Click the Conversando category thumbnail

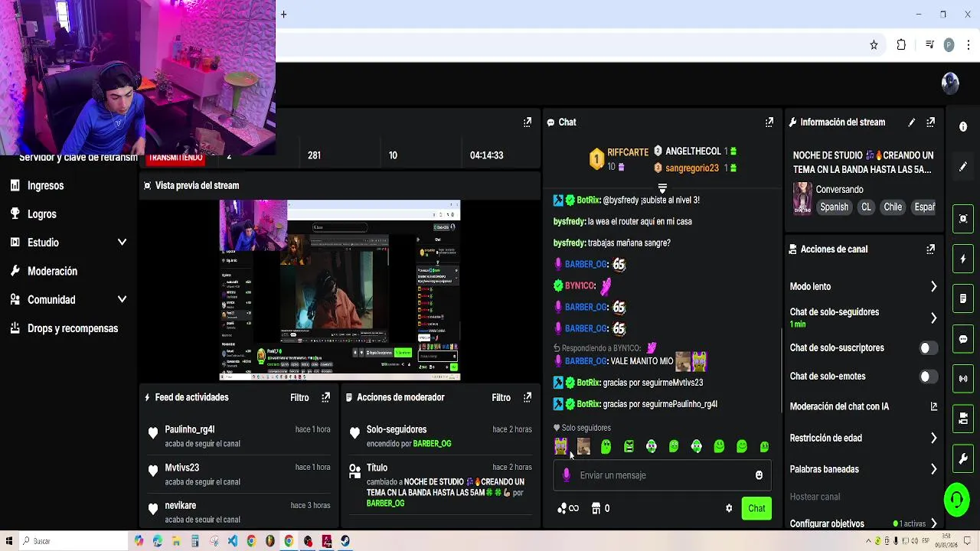point(802,199)
